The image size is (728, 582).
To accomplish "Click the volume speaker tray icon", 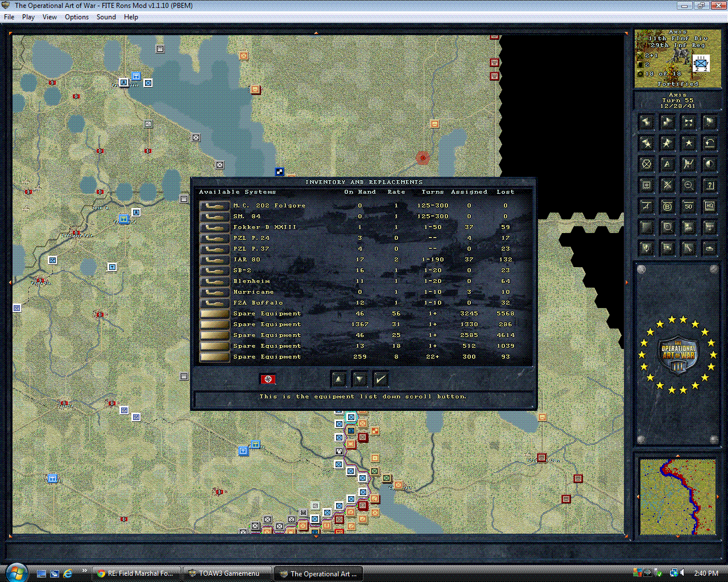I will point(682,573).
